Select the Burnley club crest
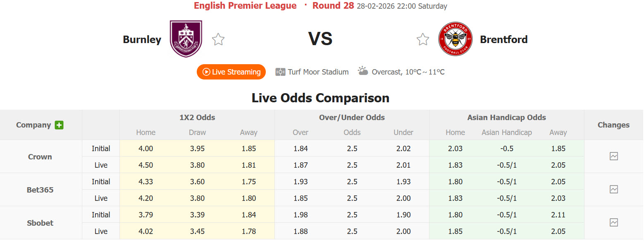The height and width of the screenshot is (241, 644). pos(186,39)
